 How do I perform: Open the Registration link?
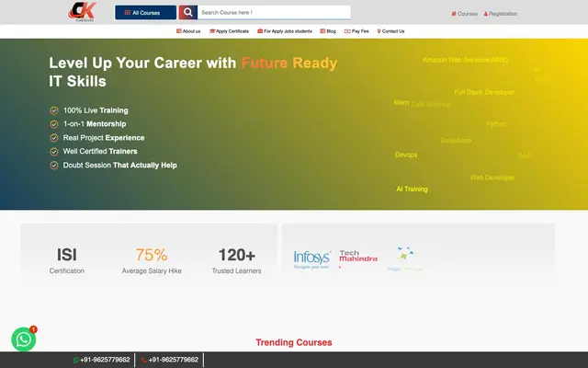(x=500, y=14)
